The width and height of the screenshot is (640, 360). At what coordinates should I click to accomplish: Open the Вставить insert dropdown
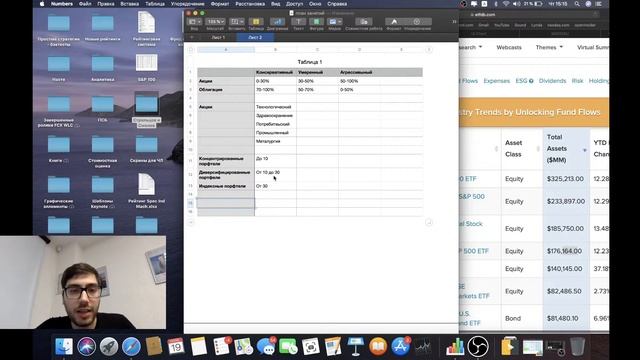[237, 22]
